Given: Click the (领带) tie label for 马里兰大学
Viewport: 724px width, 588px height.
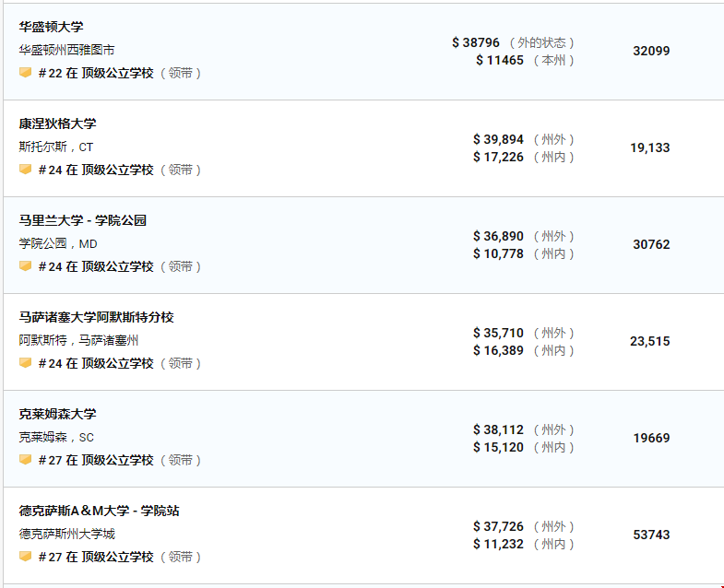Looking at the screenshot, I should [x=181, y=266].
